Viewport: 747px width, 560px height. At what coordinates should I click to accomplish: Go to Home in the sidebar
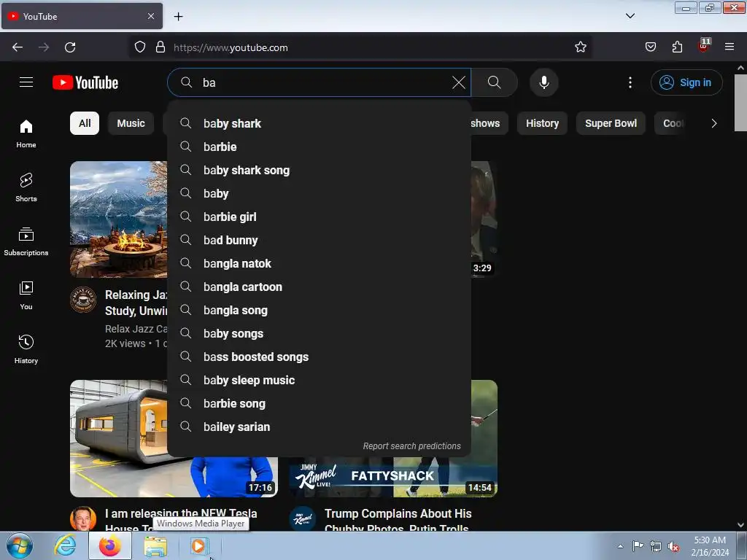[26, 134]
